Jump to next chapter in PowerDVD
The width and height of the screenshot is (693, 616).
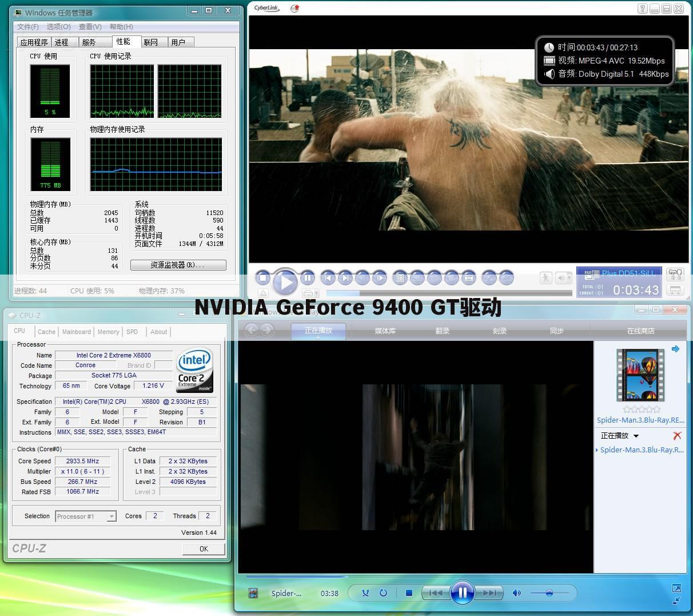coord(345,278)
